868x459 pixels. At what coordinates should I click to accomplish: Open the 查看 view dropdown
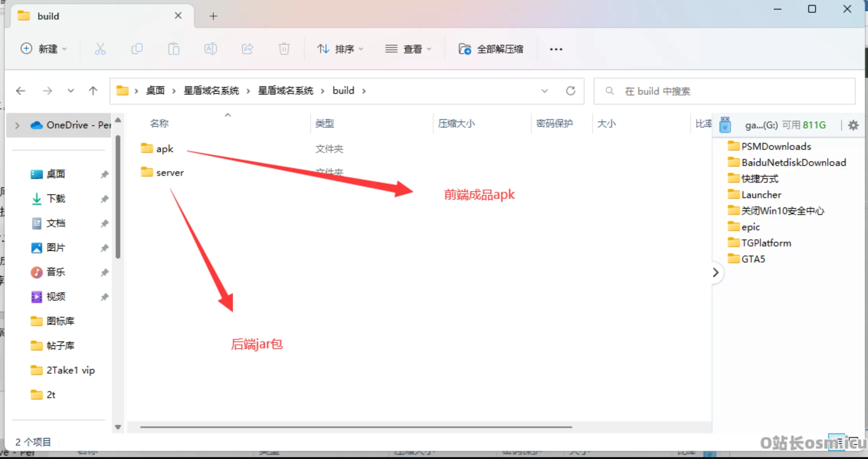(x=408, y=49)
